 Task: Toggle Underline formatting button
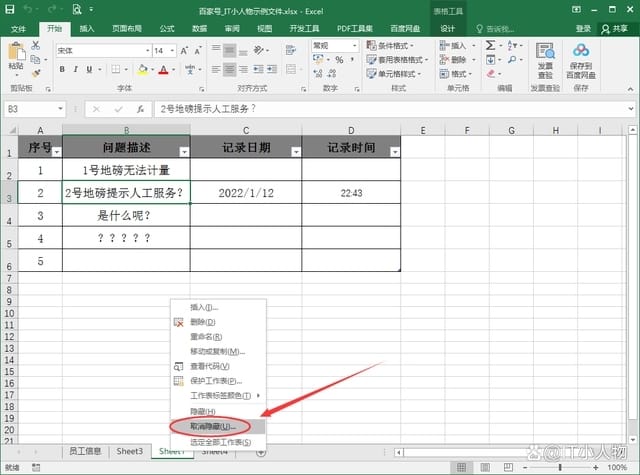90,69
